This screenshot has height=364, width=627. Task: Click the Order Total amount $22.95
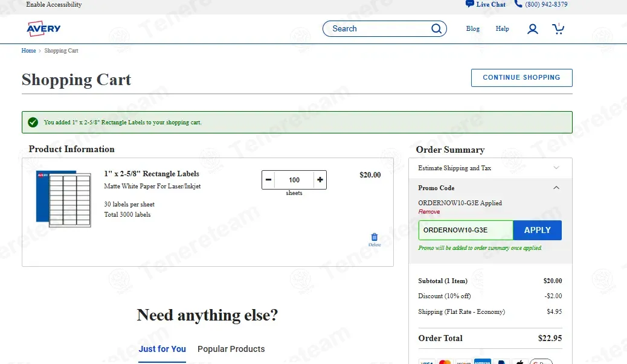(x=550, y=339)
